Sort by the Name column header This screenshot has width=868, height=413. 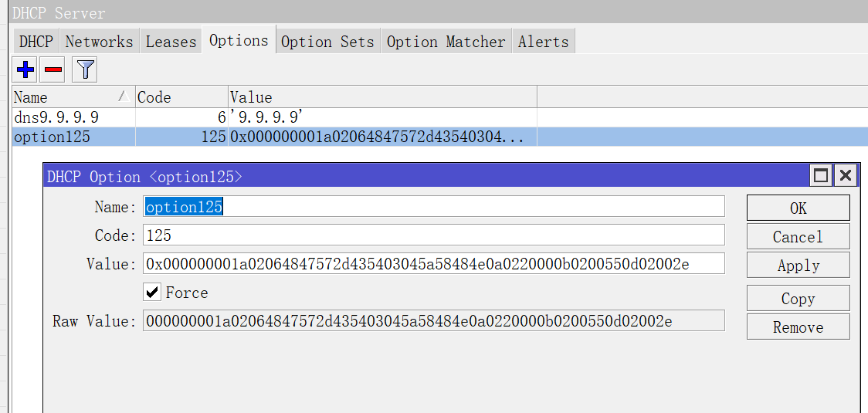[73, 97]
